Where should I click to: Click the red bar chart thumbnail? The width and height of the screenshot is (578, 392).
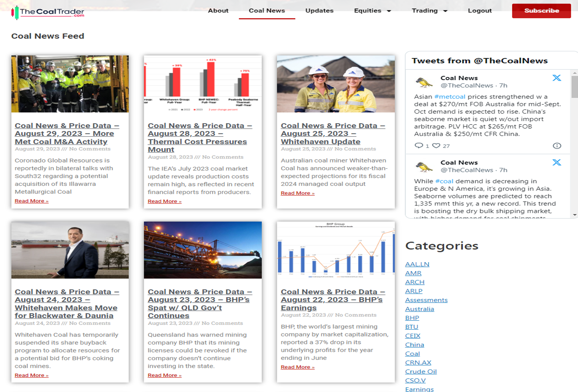(x=203, y=84)
